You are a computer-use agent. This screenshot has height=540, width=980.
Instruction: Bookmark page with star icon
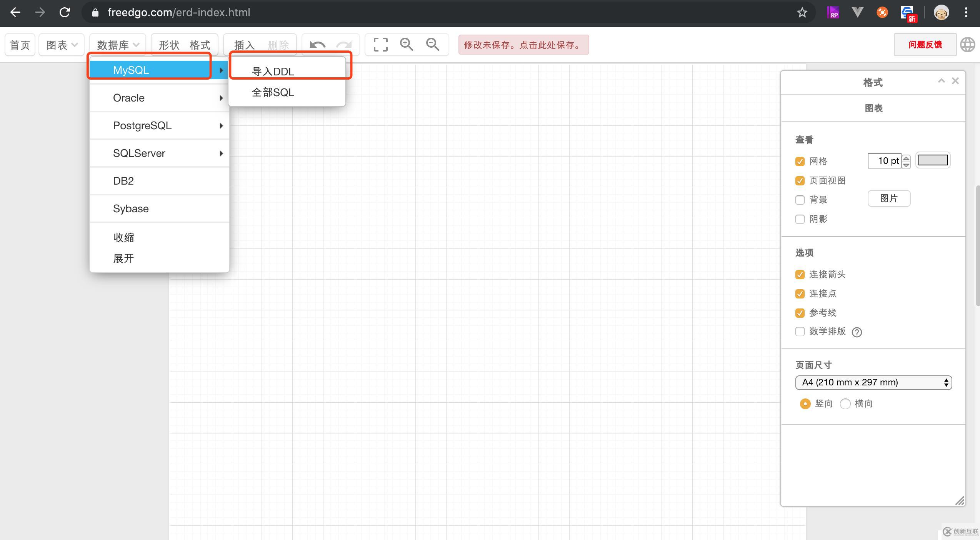click(802, 13)
